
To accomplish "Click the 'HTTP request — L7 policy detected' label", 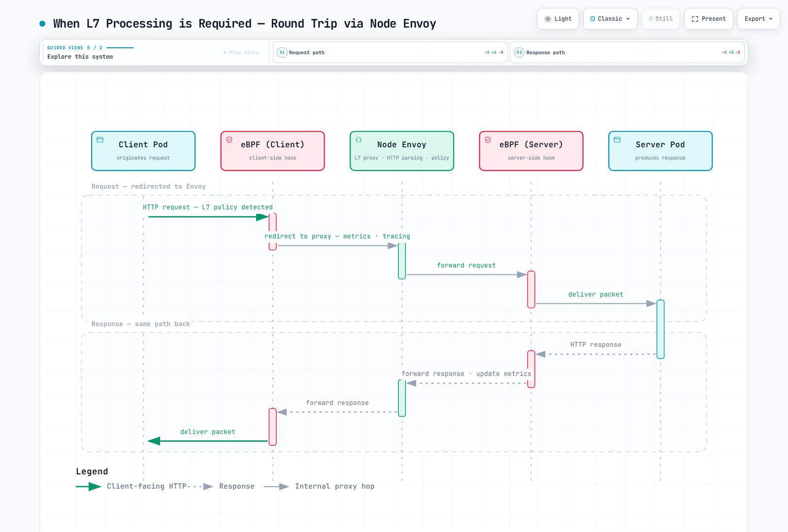I will tap(208, 207).
